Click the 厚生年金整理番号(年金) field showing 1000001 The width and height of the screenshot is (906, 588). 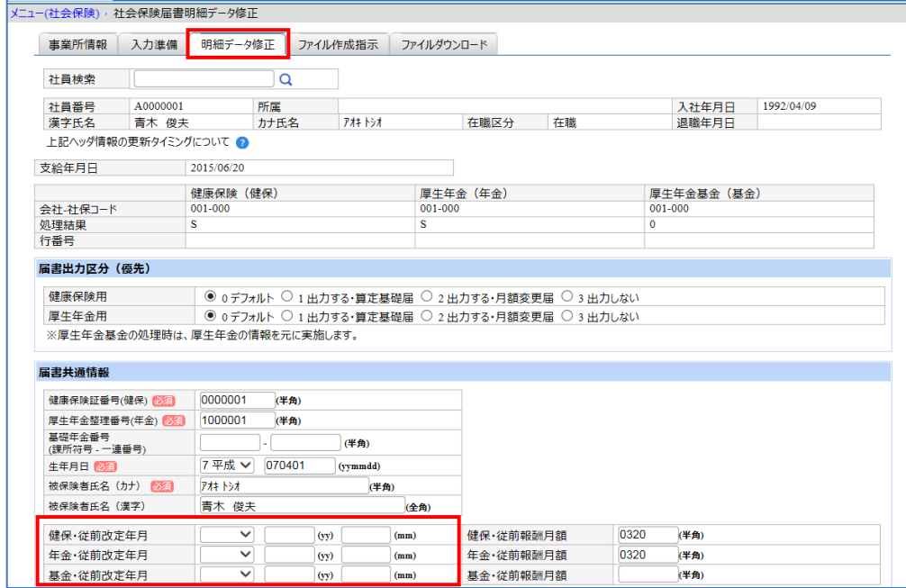click(x=237, y=420)
